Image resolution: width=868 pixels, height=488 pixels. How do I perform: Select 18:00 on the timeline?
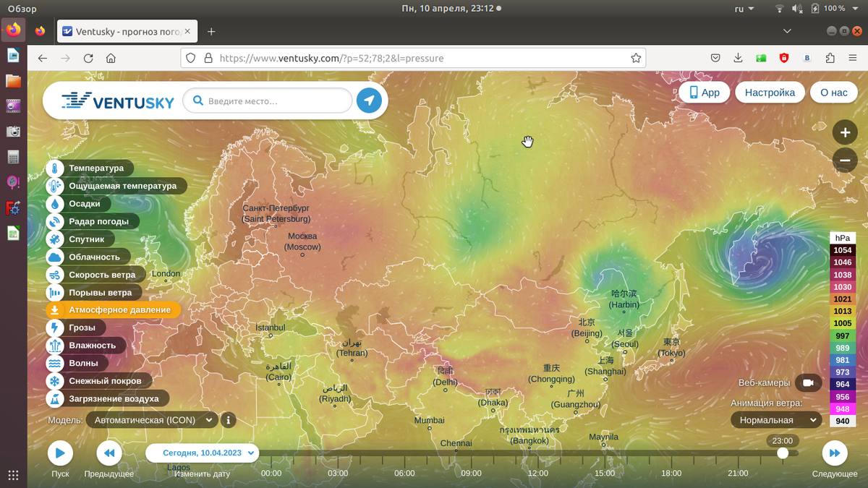click(x=671, y=473)
